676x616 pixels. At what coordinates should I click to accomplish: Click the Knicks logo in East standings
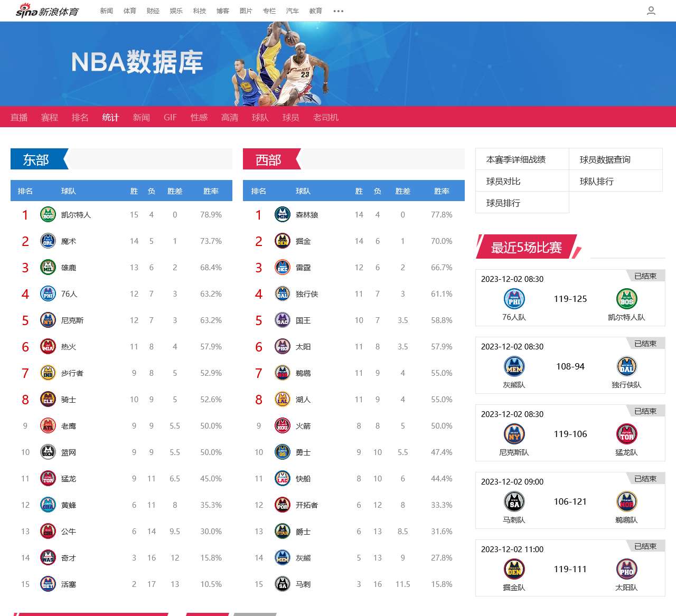[x=48, y=320]
